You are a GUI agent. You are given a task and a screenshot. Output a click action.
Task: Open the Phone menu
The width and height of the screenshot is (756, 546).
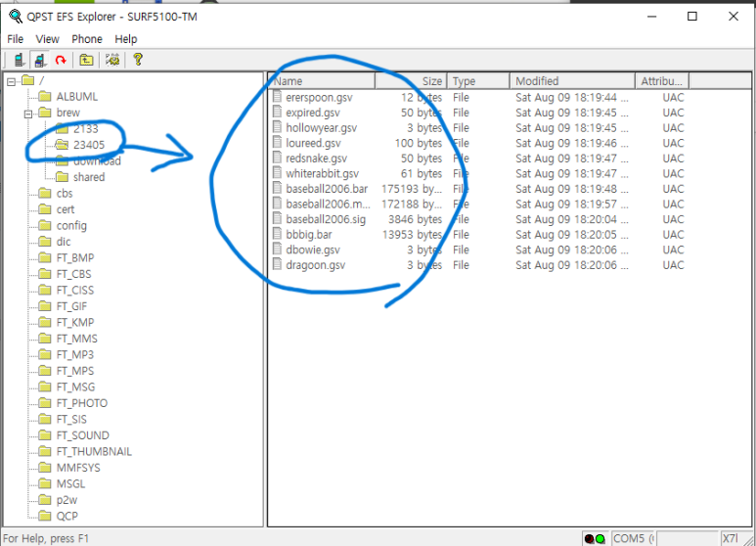[87, 39]
